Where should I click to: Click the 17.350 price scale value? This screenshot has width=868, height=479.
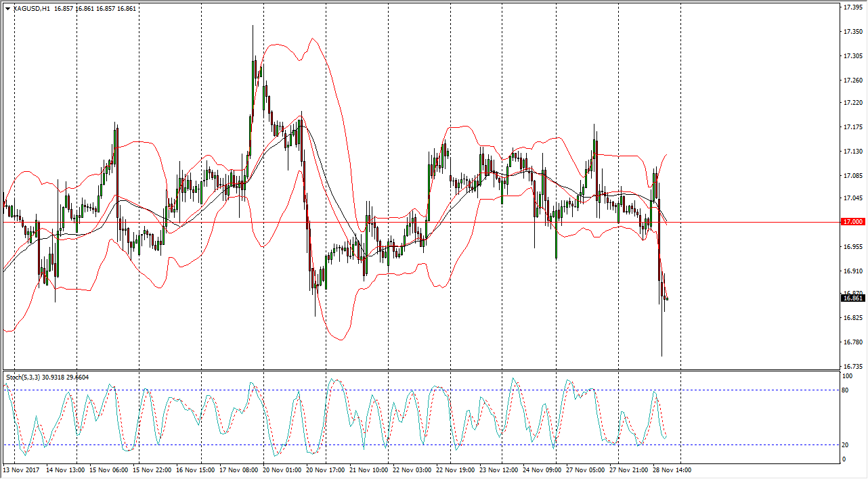[852, 32]
